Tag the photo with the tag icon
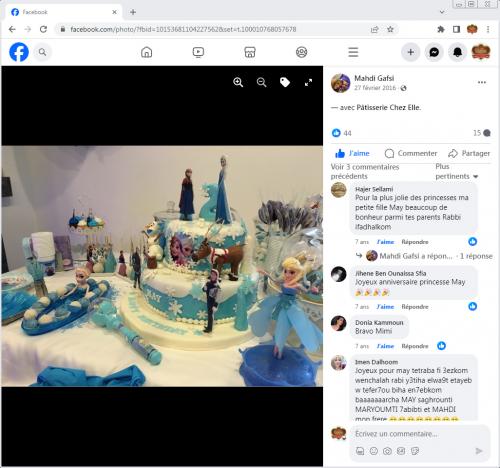This screenshot has width=500, height=468. click(x=285, y=82)
